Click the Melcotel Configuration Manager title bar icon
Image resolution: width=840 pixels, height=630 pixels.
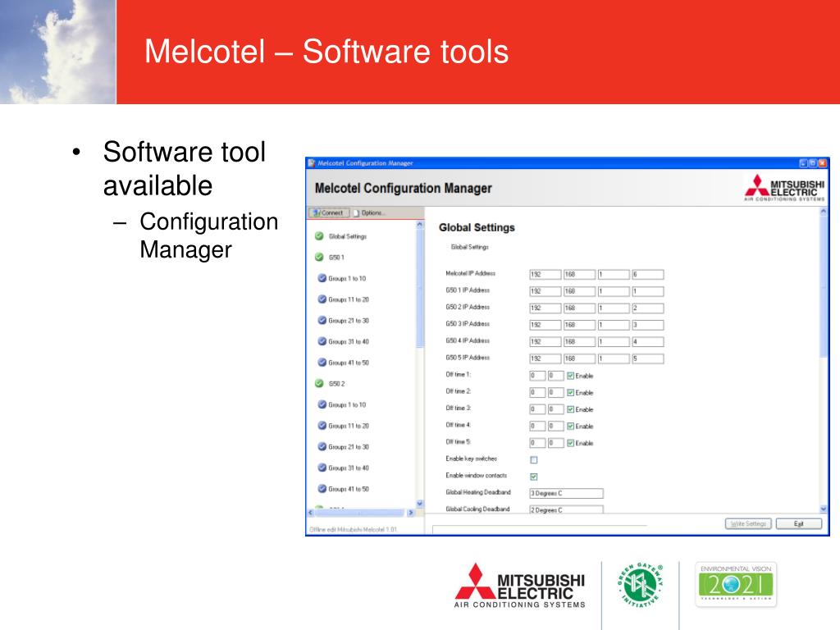click(x=311, y=163)
